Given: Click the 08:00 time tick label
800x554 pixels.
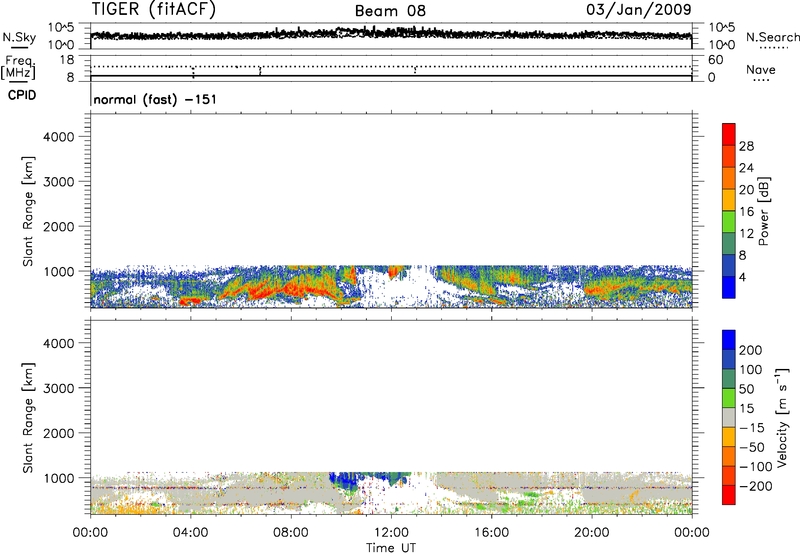Looking at the screenshot, I should 291,533.
